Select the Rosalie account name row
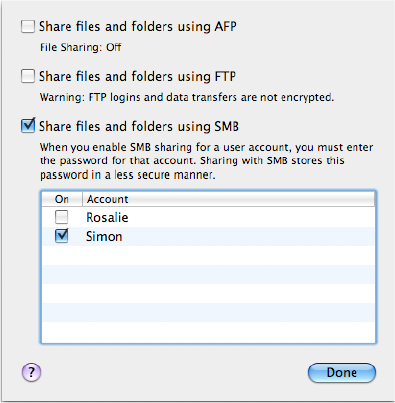 [208, 218]
